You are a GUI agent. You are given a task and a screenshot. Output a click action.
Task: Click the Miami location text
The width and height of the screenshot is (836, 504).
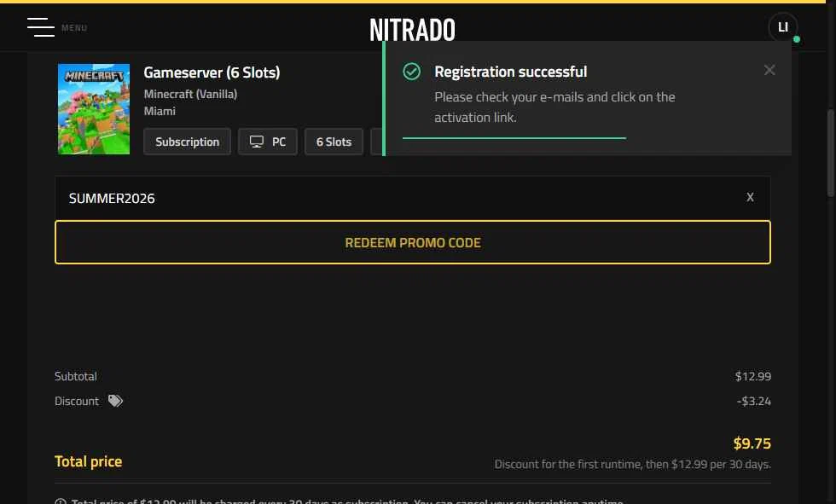coord(160,112)
